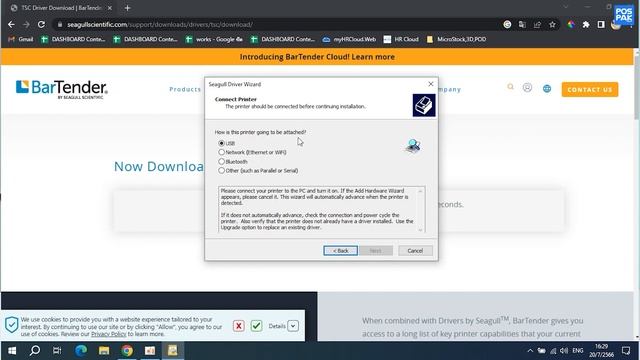
Task: Click the ENG language indicator
Action: click(578, 351)
